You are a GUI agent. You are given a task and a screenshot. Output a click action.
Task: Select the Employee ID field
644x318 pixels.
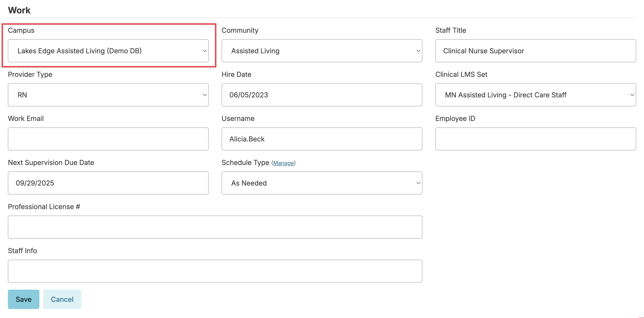pos(535,139)
